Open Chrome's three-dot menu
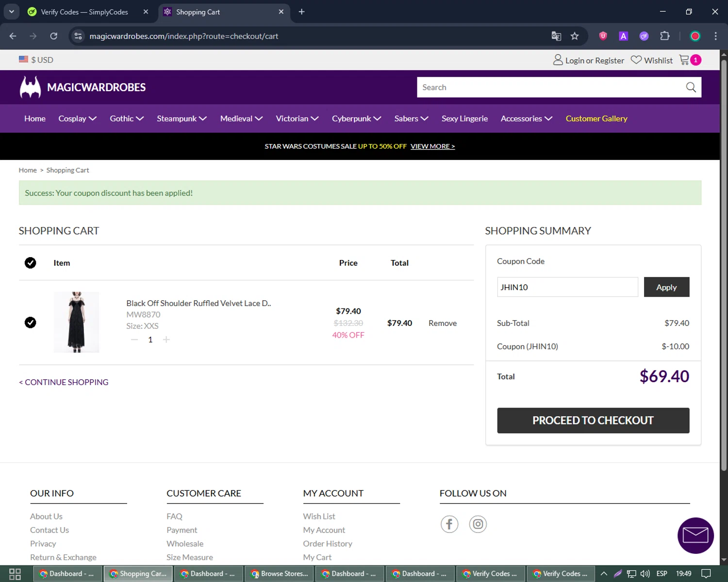This screenshot has height=582, width=728. 715,36
